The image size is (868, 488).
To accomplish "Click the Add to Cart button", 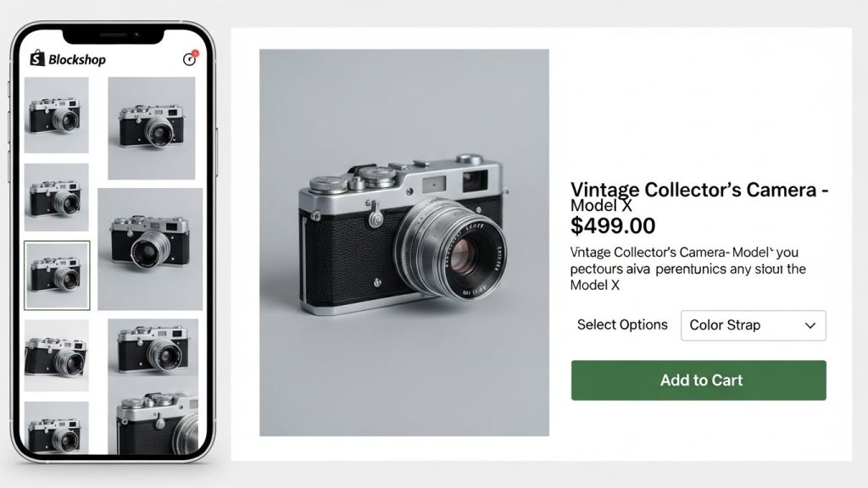I will [698, 380].
